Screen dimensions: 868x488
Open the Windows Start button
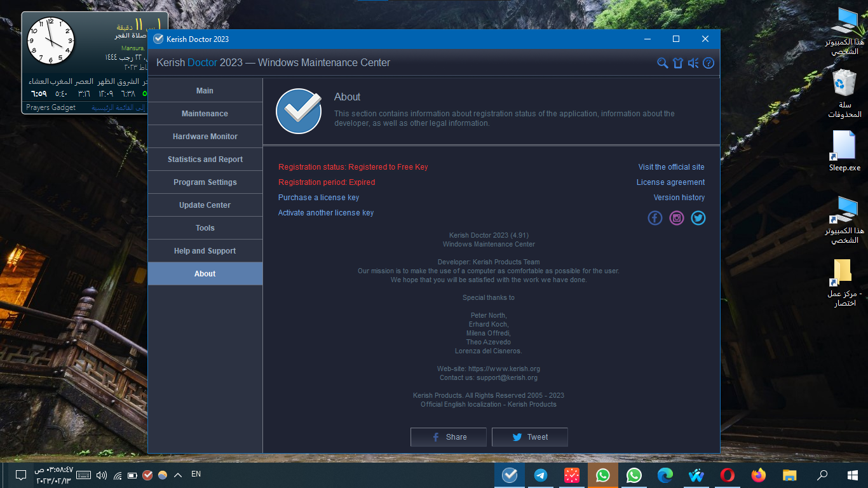coord(853,475)
